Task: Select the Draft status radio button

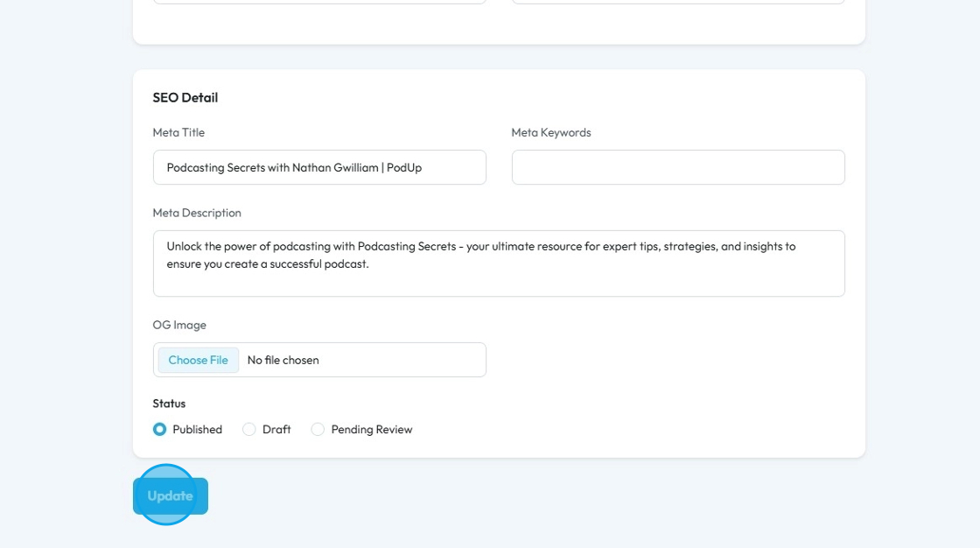Action: pos(249,430)
